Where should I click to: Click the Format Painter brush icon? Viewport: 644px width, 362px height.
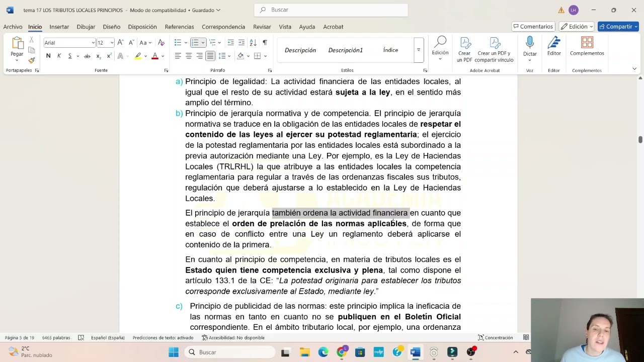tap(31, 60)
